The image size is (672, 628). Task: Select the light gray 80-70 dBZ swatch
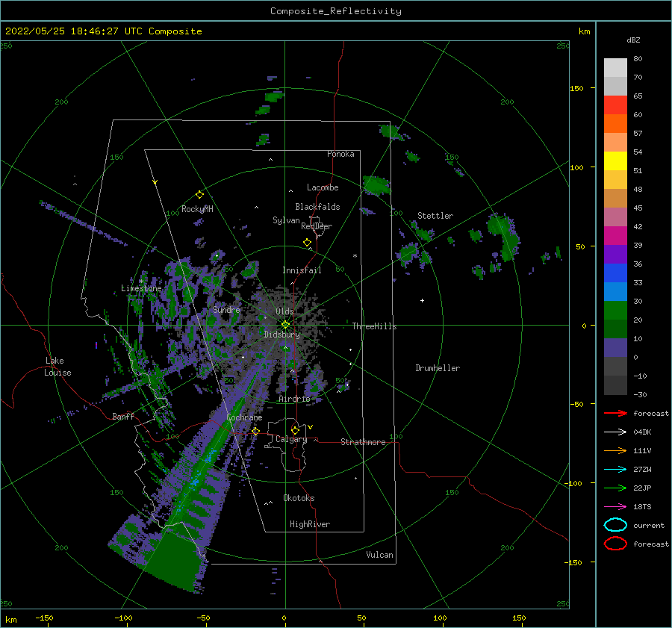click(615, 68)
